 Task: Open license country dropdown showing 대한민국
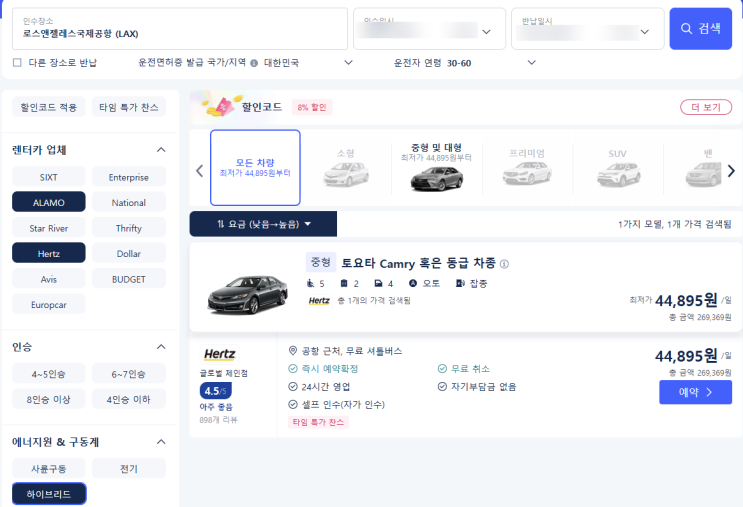(x=308, y=63)
